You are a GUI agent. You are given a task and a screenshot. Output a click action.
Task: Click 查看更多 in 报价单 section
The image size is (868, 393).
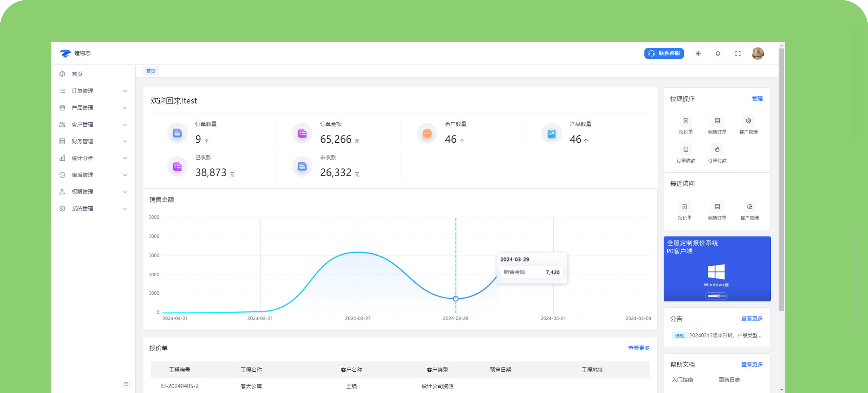click(x=639, y=348)
